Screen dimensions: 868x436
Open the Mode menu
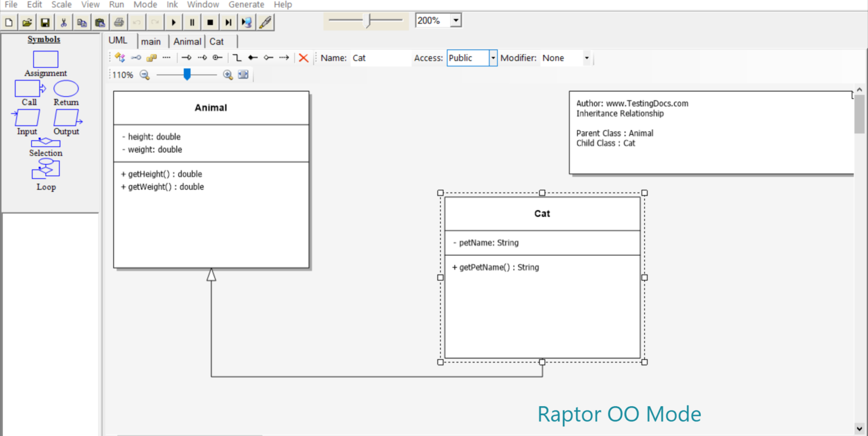click(x=145, y=5)
